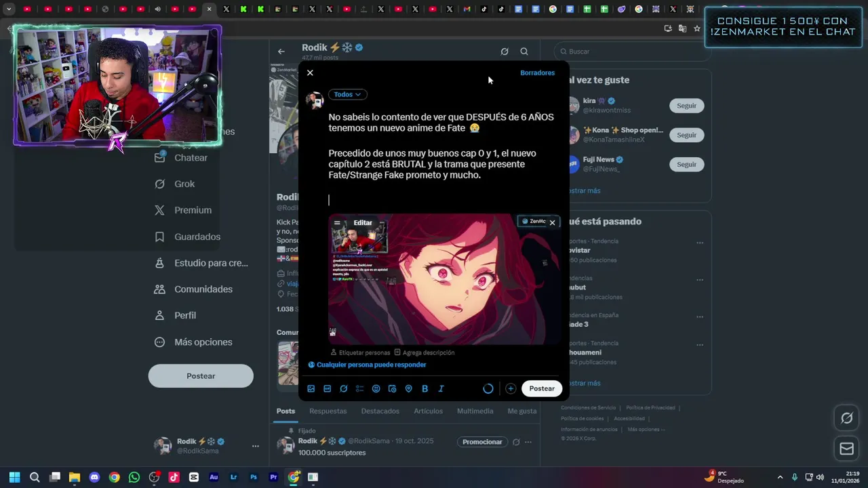This screenshot has height=488, width=868.
Task: Open Premiere Pro from the taskbar
Action: click(x=273, y=477)
